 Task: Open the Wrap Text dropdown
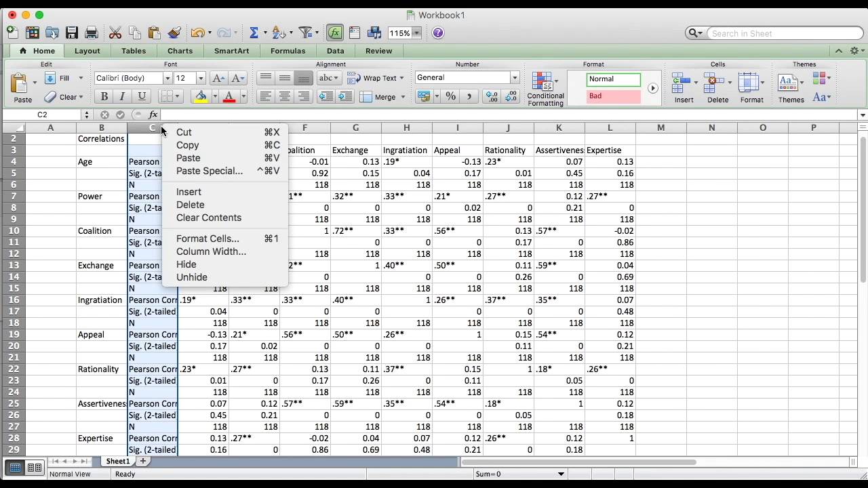pyautogui.click(x=401, y=78)
